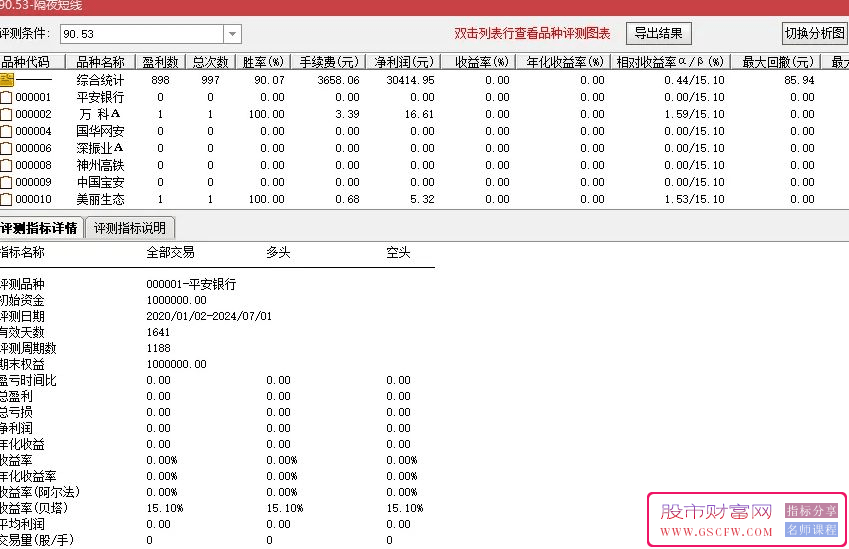Image resolution: width=849 pixels, height=549 pixels.
Task: Sort by the 胜率(%) column header
Action: (x=263, y=62)
